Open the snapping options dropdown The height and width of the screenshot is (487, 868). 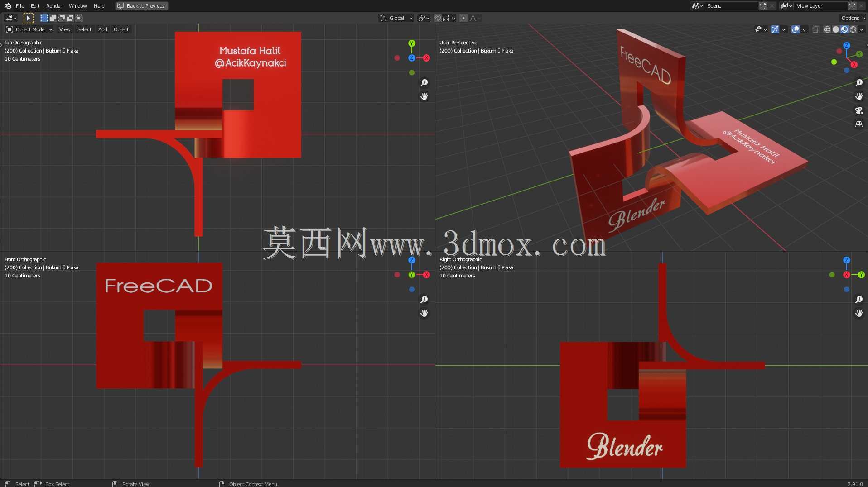pos(449,18)
